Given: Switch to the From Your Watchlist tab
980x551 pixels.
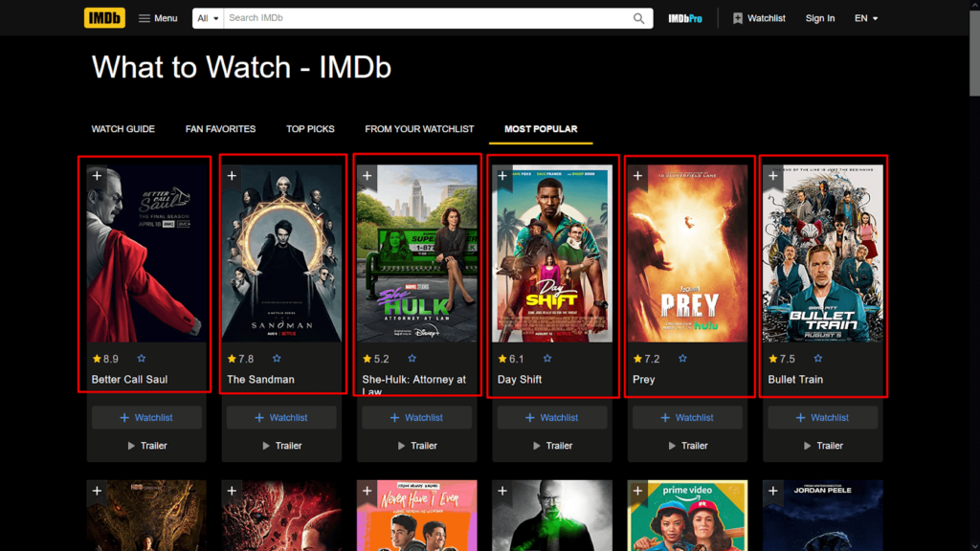Looking at the screenshot, I should [419, 128].
